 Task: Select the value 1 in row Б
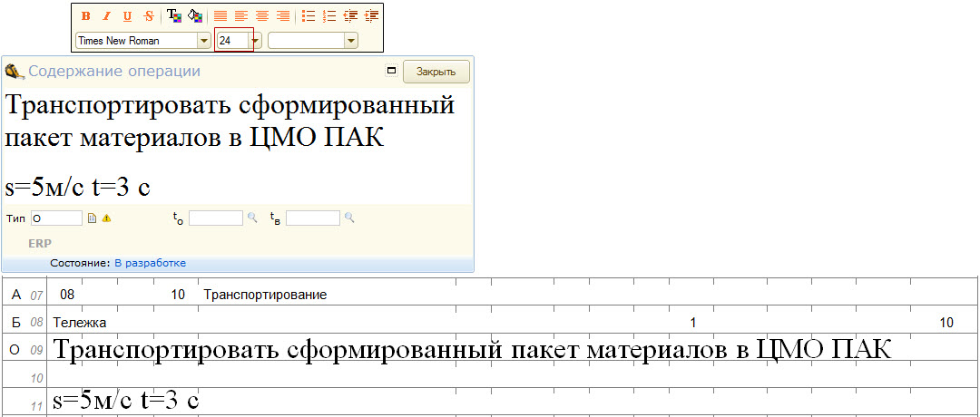pos(692,323)
